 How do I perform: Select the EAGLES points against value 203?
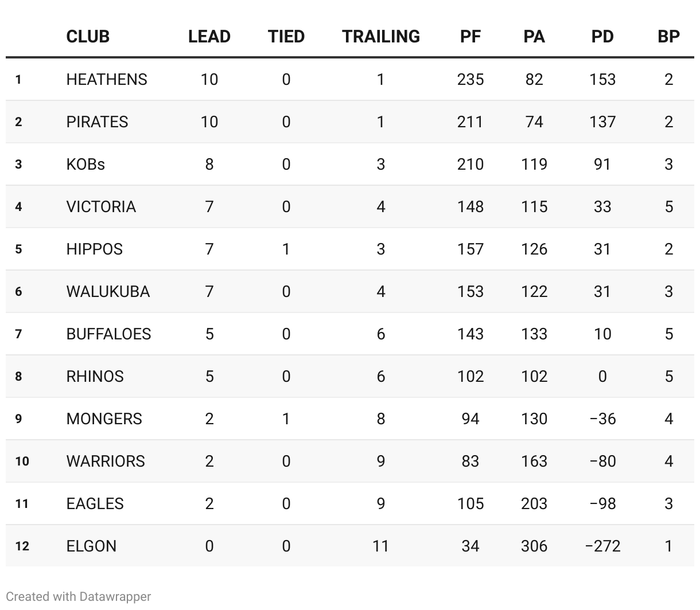[534, 503]
